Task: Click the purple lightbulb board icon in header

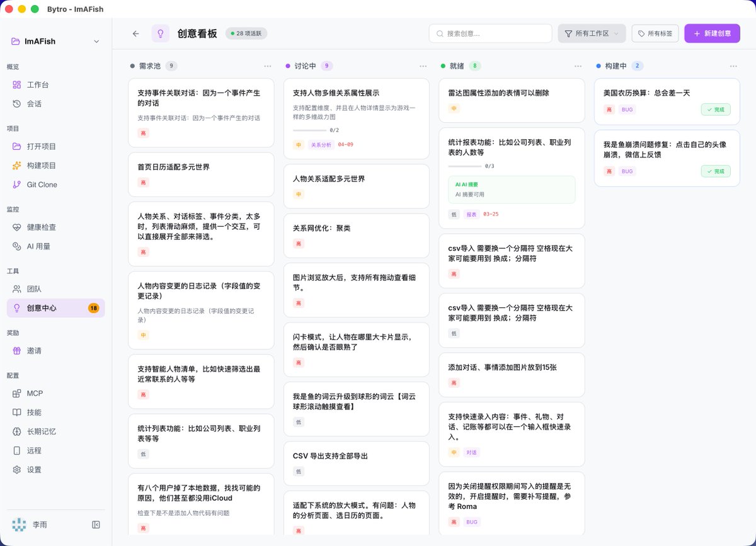Action: (x=161, y=33)
